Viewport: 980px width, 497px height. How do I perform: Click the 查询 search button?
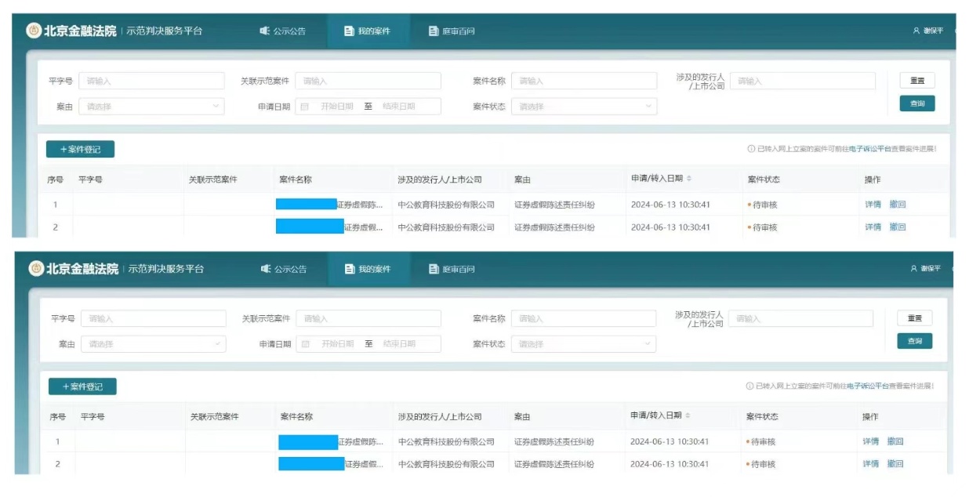click(917, 103)
